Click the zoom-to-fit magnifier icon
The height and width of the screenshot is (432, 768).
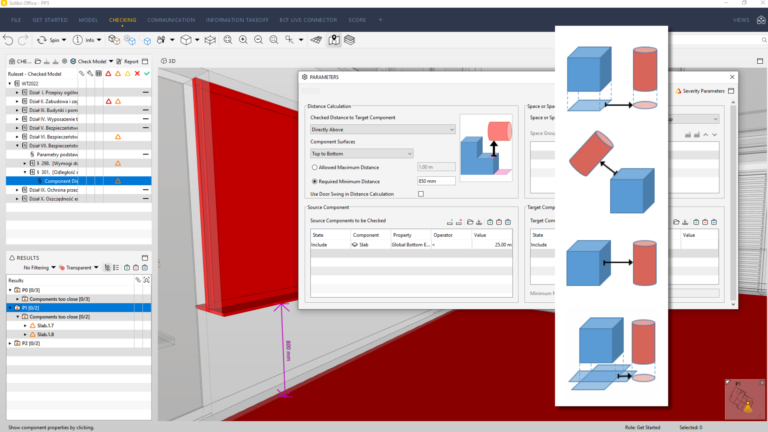[x=228, y=40]
